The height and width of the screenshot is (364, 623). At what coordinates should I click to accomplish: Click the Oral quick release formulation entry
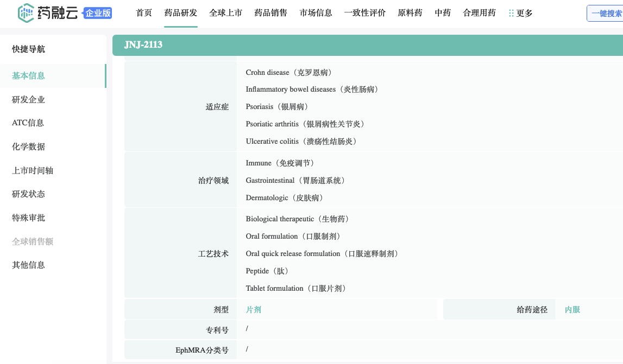(x=322, y=254)
